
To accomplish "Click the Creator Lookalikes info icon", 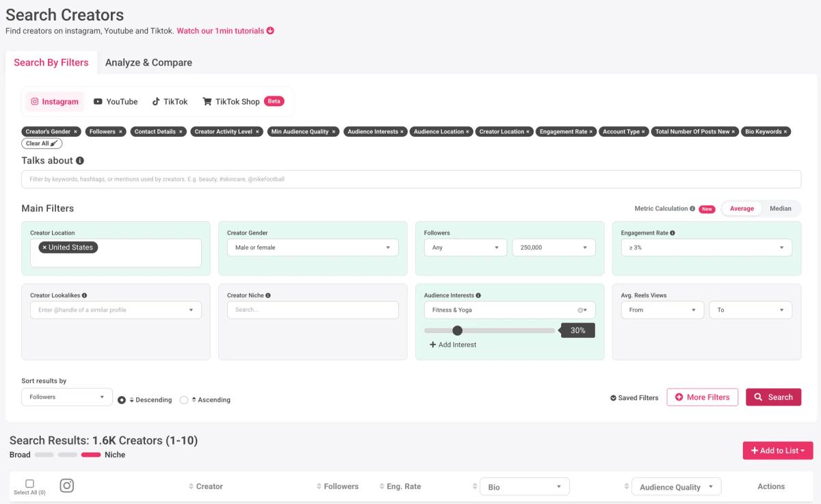I will point(84,295).
